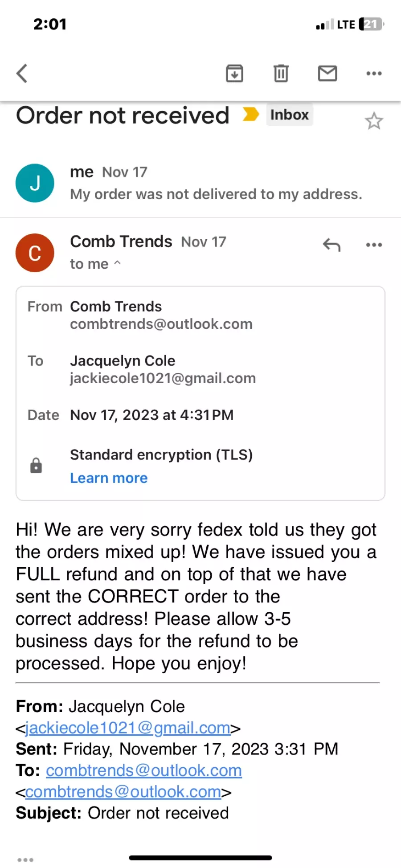Delete email with trash icon
This screenshot has width=401, height=868.
pos(281,74)
